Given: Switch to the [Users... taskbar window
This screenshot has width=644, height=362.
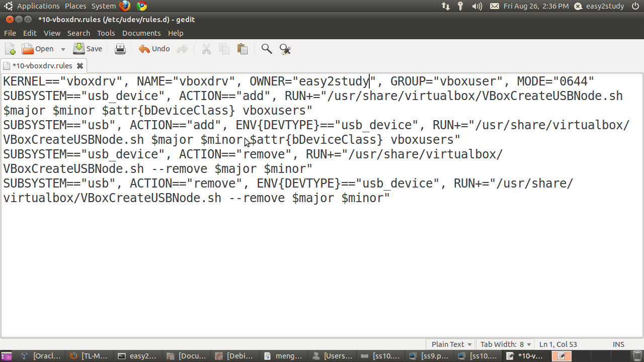Looking at the screenshot, I should click(x=333, y=356).
